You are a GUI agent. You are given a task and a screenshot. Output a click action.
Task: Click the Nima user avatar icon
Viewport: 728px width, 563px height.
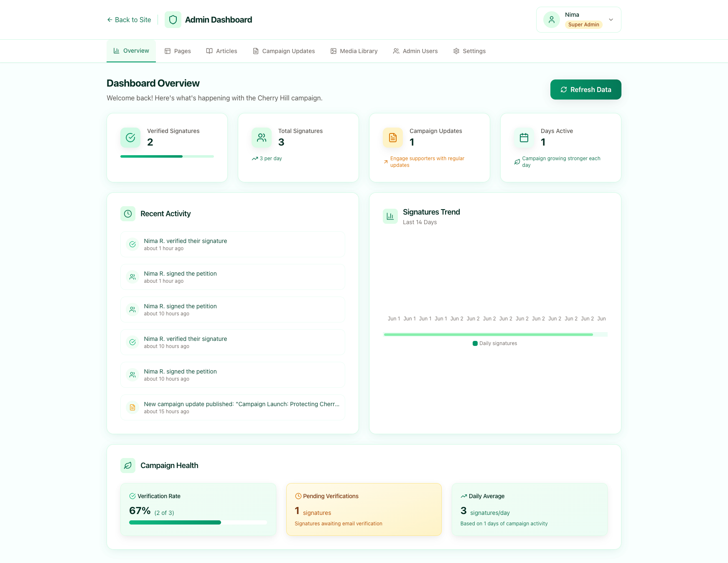coord(552,20)
